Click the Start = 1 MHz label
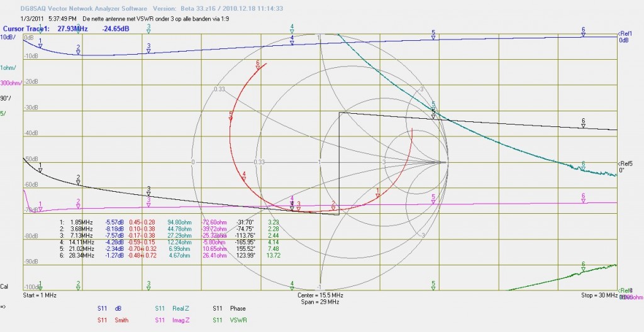644x332 pixels. tap(40, 295)
